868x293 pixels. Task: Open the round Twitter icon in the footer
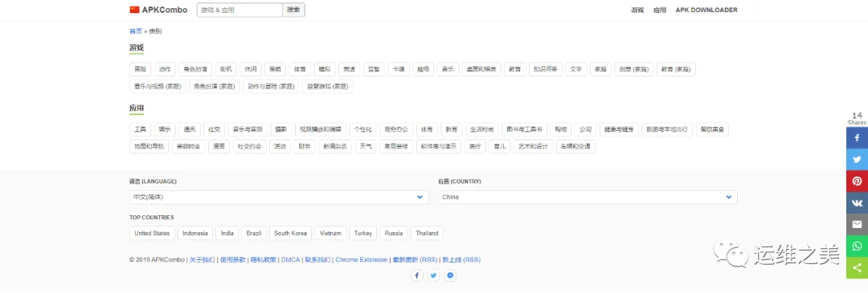click(x=433, y=275)
